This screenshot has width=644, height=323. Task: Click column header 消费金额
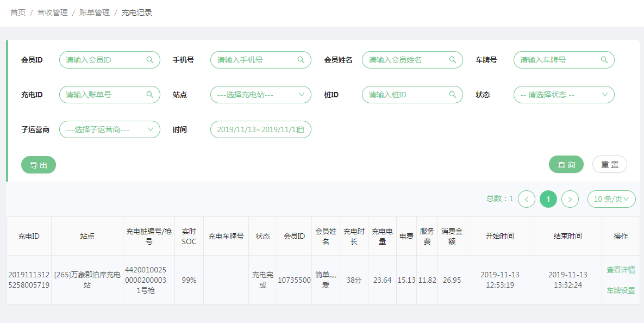coord(452,237)
